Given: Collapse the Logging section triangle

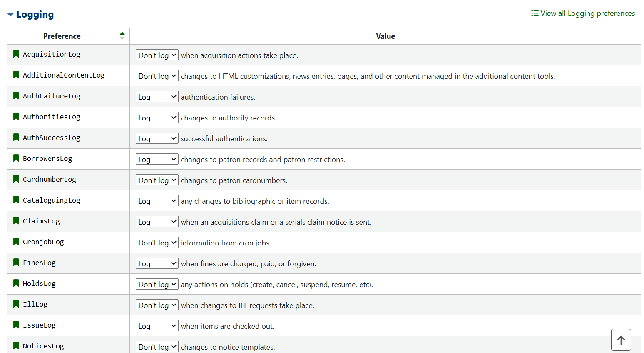Looking at the screenshot, I should click(10, 15).
